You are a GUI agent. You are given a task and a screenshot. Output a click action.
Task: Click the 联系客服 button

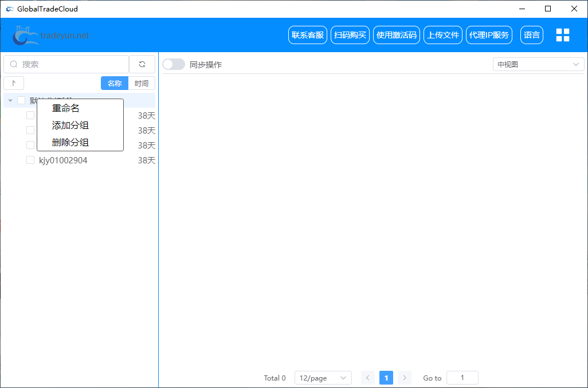tap(308, 35)
